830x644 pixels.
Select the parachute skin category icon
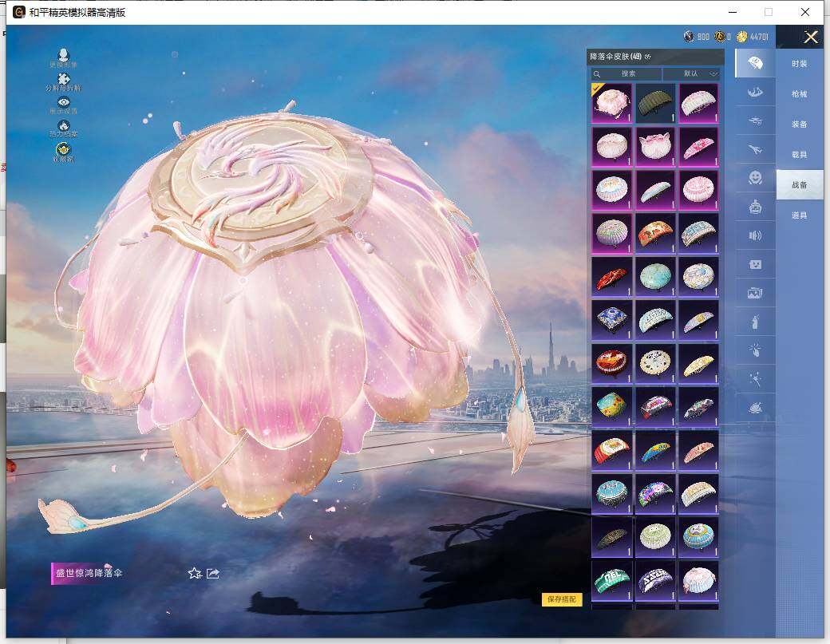[755, 64]
